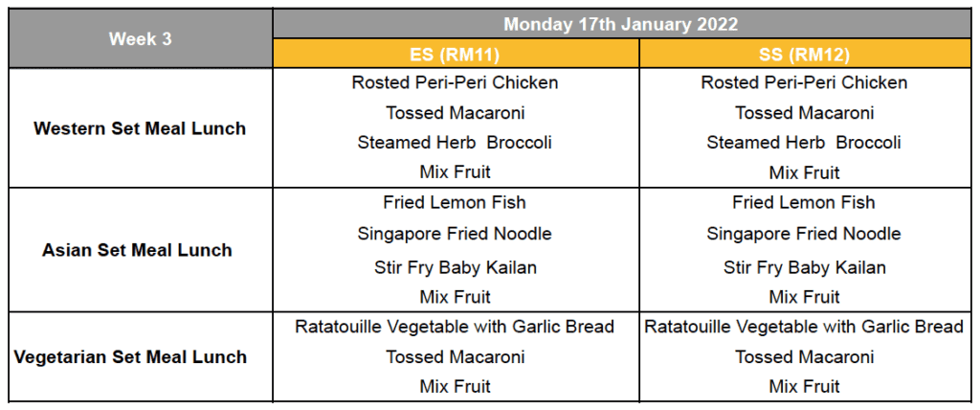
Task: Select the Asian Set Meal Lunch row label
Action: (x=138, y=250)
